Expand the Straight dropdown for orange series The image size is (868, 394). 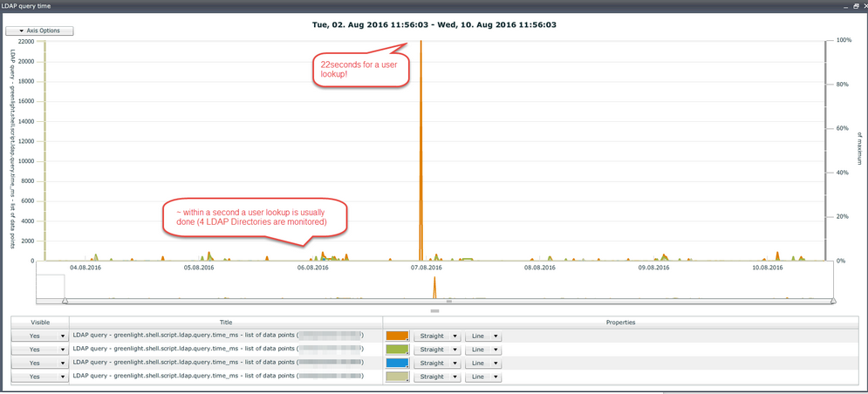[437, 336]
